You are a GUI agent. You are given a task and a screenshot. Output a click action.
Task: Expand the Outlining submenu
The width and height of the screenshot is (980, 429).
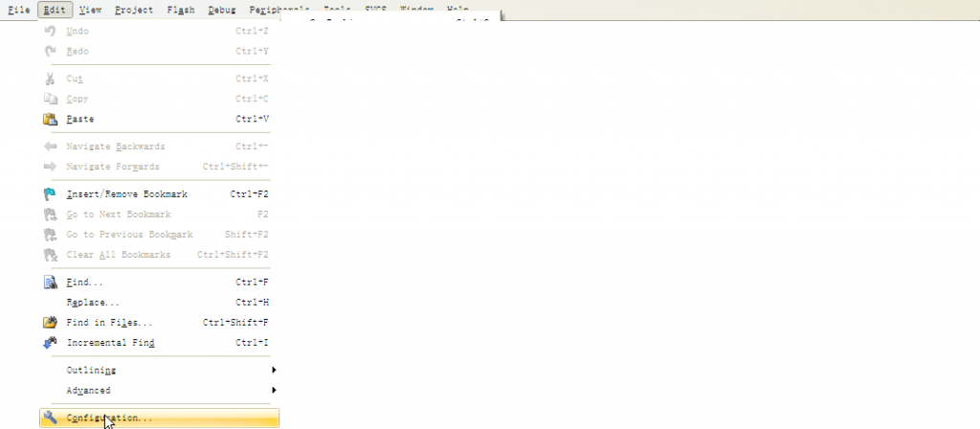tap(160, 371)
